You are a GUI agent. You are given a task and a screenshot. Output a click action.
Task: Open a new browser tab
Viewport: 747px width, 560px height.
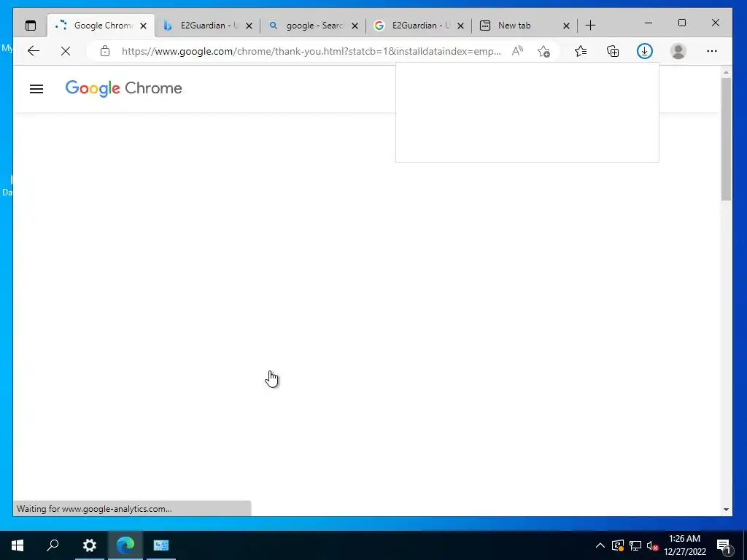point(590,26)
